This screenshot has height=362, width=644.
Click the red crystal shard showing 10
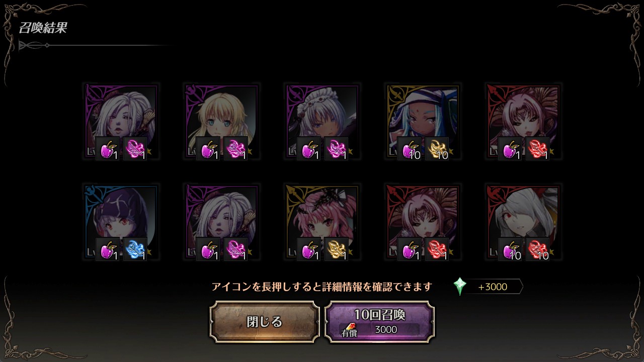point(538,249)
